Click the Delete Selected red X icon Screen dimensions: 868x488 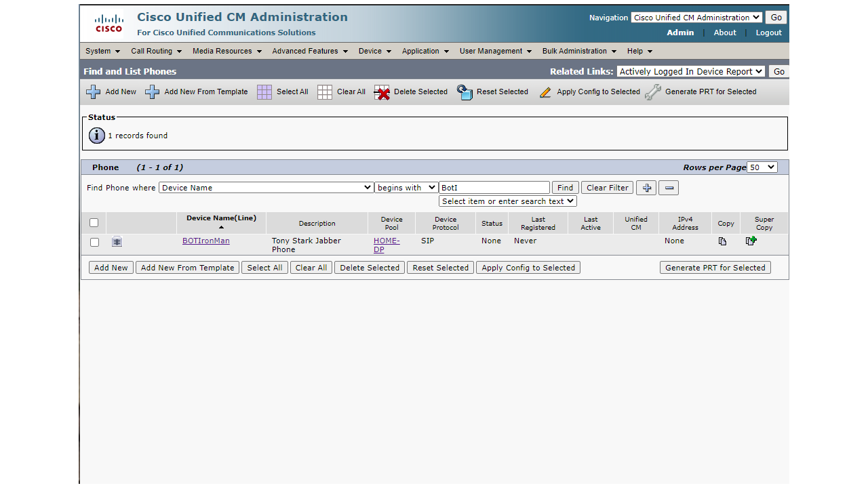click(x=382, y=92)
